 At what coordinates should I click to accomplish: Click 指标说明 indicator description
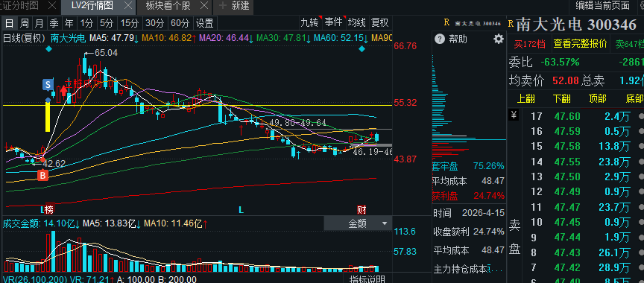367,279
